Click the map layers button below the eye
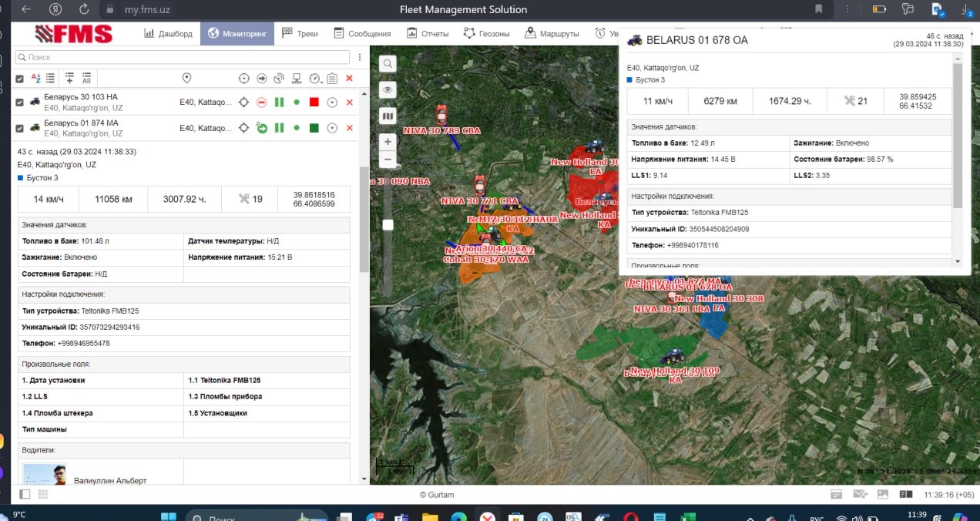Viewport: 980px width, 521px height. tap(388, 116)
